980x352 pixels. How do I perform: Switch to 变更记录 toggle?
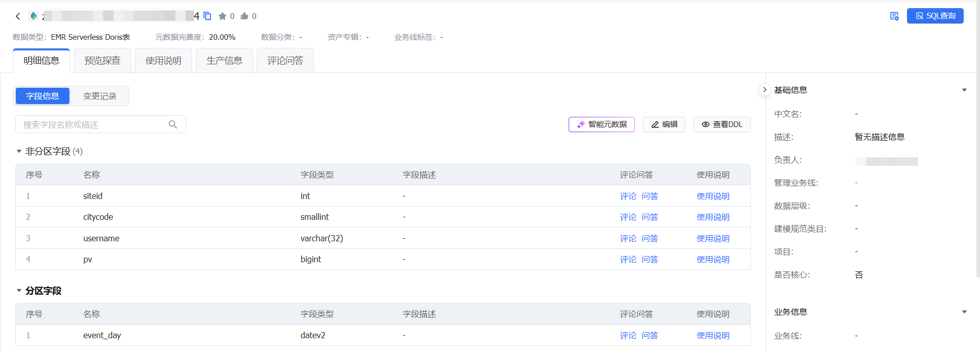pos(100,96)
